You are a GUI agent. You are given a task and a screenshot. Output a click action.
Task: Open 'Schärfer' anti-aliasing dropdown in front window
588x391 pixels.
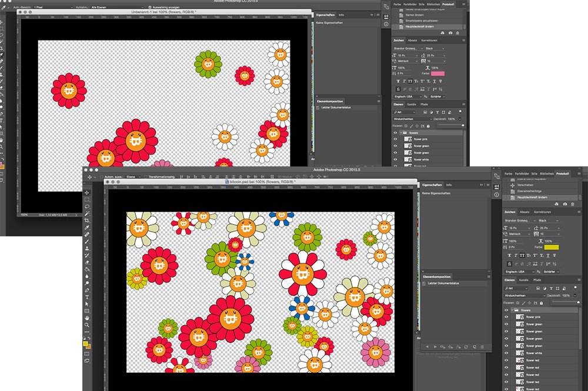pos(552,272)
